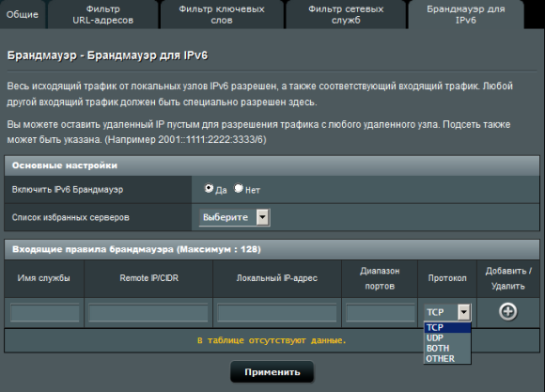Switch to the Общие tab
545x392 pixels.
[23, 15]
